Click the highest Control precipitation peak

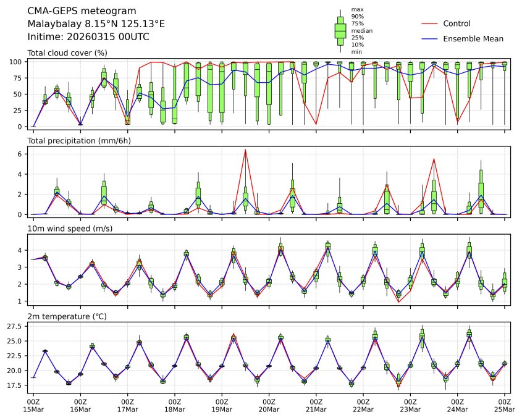click(245, 149)
